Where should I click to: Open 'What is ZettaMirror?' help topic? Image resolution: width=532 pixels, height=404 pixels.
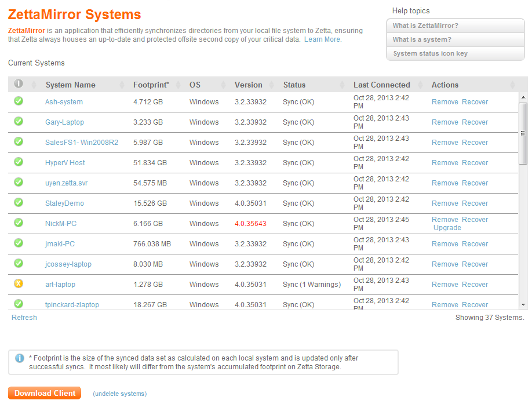[456, 26]
